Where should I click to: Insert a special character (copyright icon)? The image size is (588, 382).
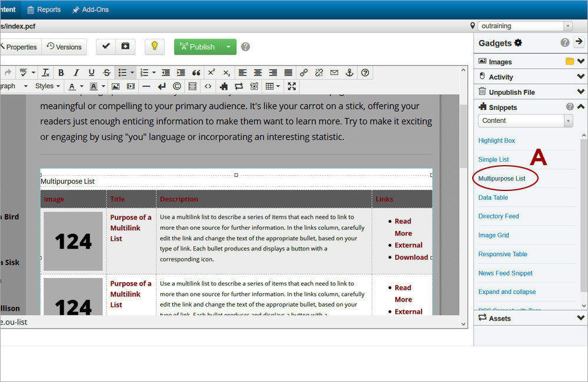(177, 86)
